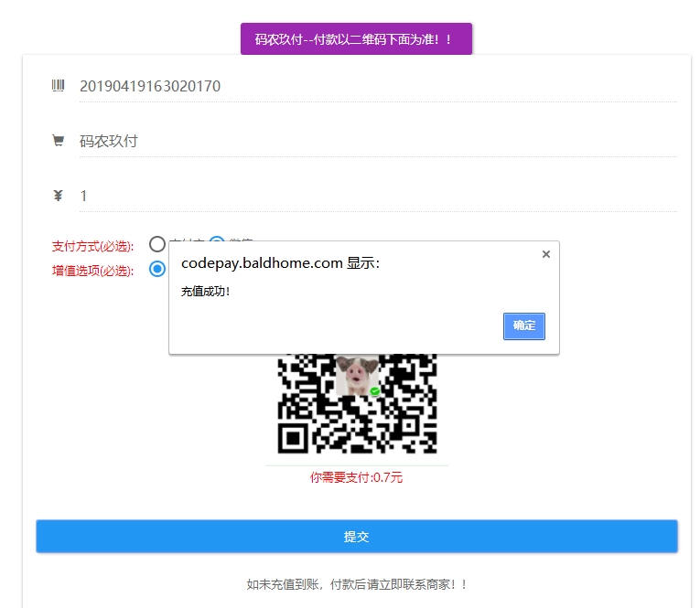Select the first payment method radio button

(x=157, y=244)
